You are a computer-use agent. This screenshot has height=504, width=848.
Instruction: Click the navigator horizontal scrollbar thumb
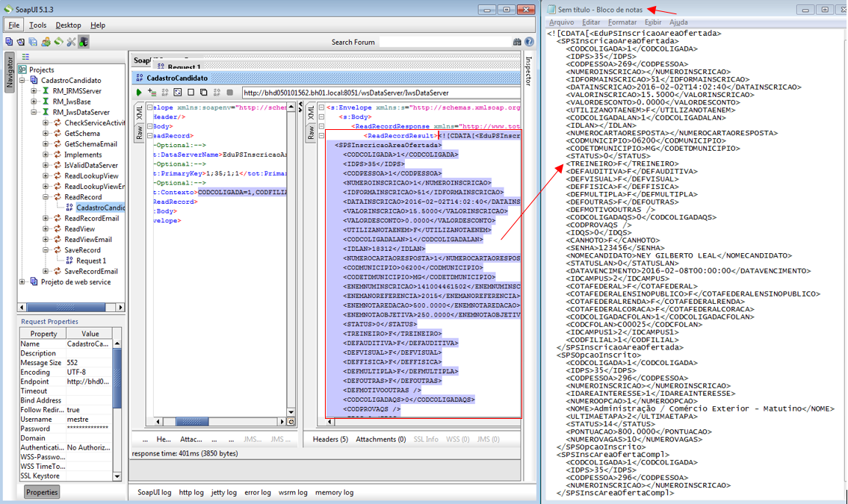[66, 307]
